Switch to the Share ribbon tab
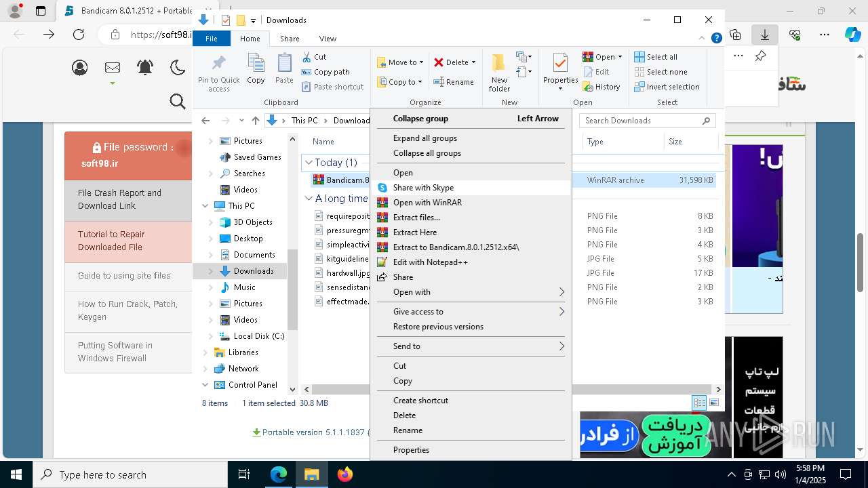The width and height of the screenshot is (868, 488). coord(290,39)
